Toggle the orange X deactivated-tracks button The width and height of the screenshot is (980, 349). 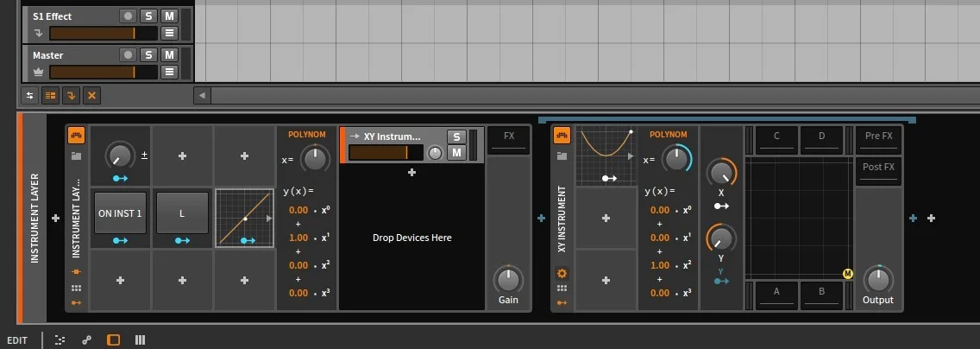tap(91, 96)
